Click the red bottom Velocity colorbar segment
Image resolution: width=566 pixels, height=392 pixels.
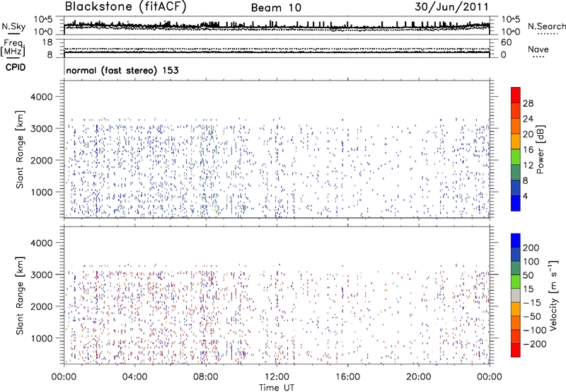click(516, 350)
